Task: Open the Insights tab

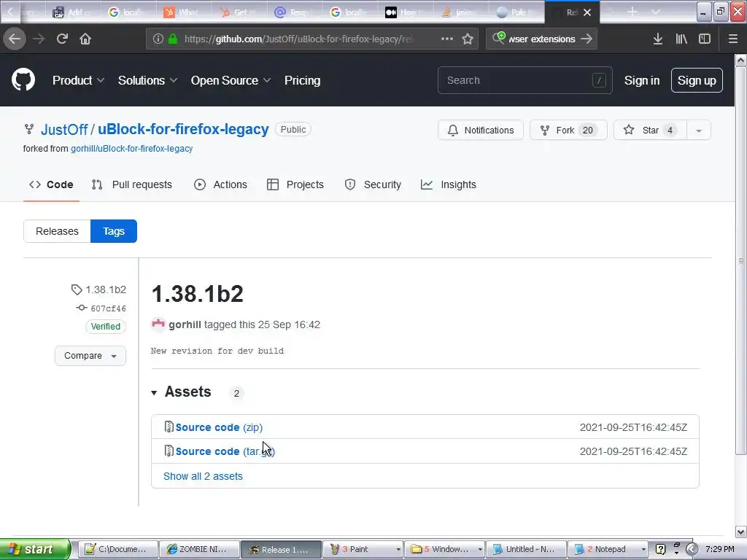Action: 449,184
